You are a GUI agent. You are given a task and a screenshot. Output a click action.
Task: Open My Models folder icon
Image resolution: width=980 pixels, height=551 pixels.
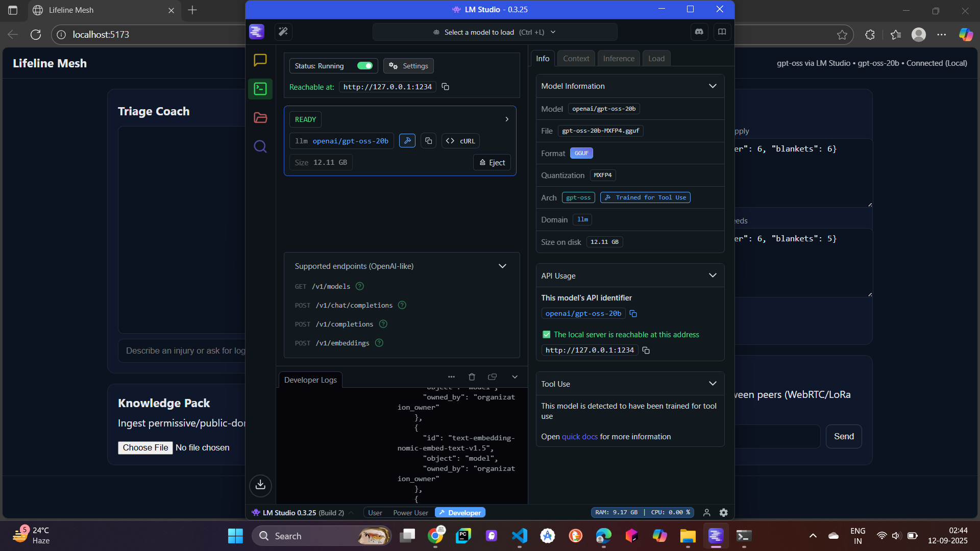[x=260, y=118]
